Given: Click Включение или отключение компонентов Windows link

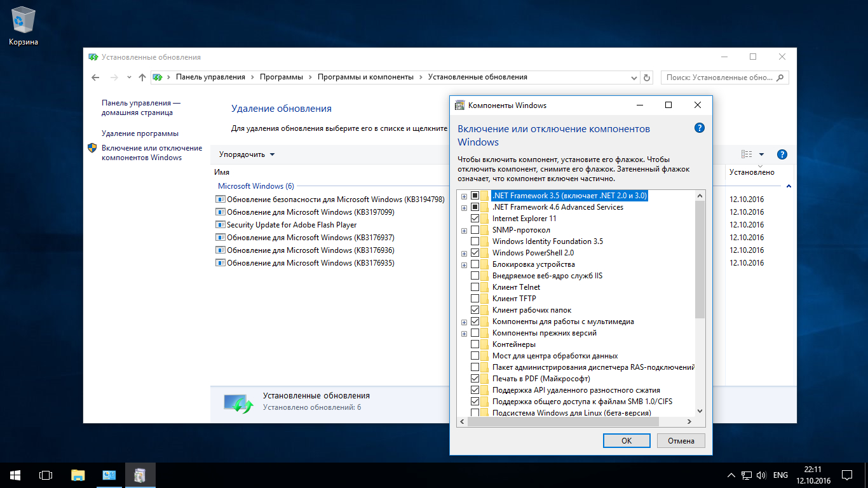Looking at the screenshot, I should (152, 152).
